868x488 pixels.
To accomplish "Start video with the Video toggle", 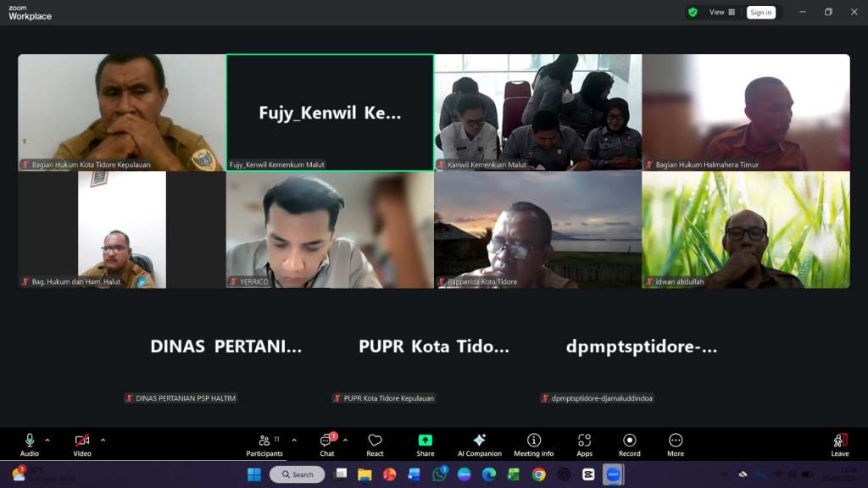I will point(82,444).
